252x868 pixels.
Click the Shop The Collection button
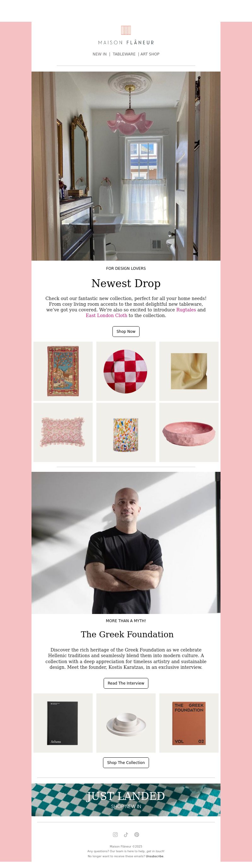126,762
